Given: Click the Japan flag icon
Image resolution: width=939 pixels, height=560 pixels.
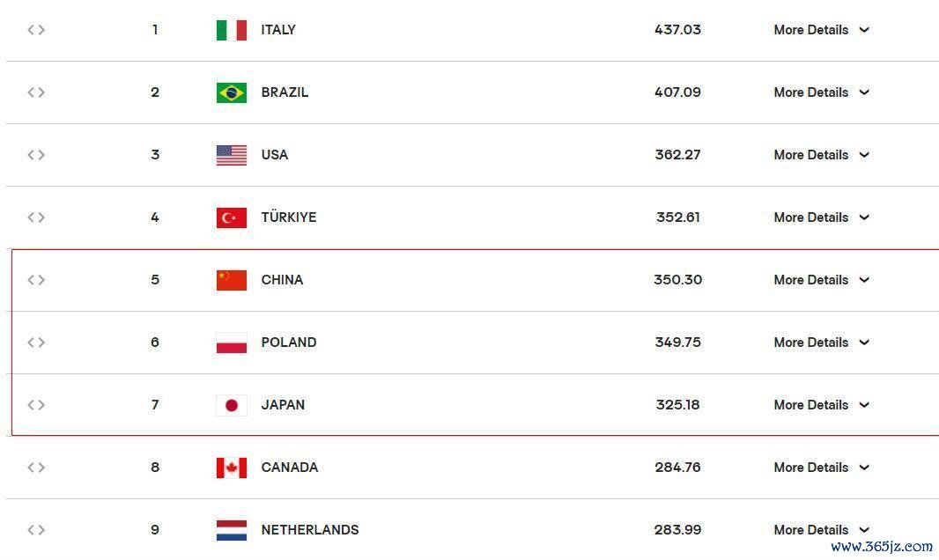Looking at the screenshot, I should tap(231, 405).
